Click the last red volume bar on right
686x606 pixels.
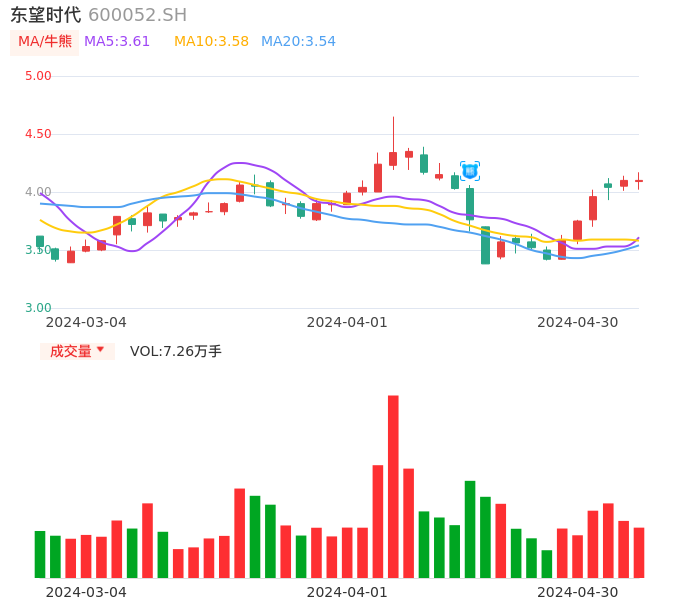click(x=639, y=553)
